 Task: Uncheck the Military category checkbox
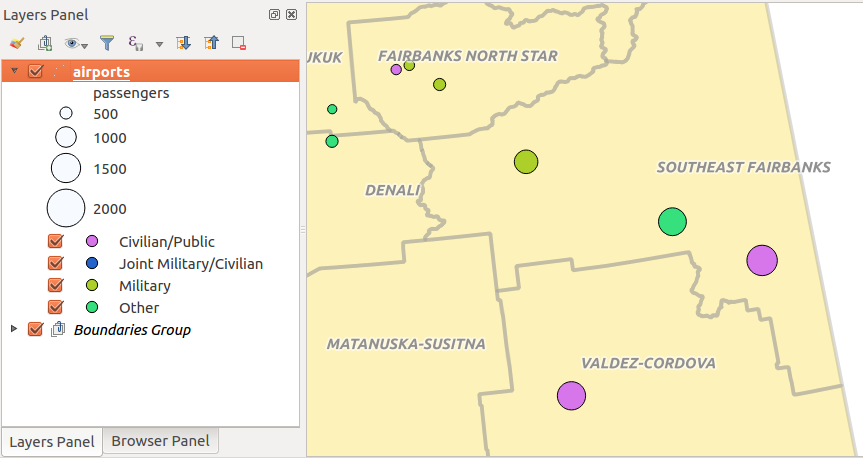click(x=56, y=285)
